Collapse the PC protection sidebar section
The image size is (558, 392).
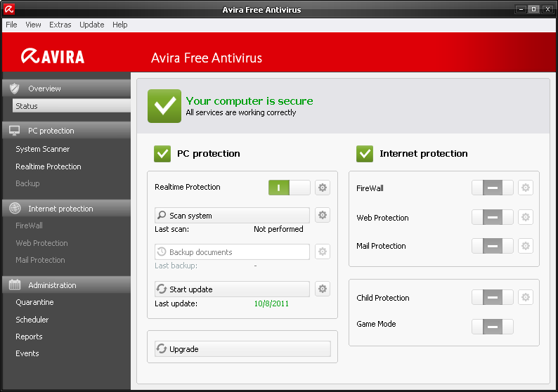tap(66, 131)
